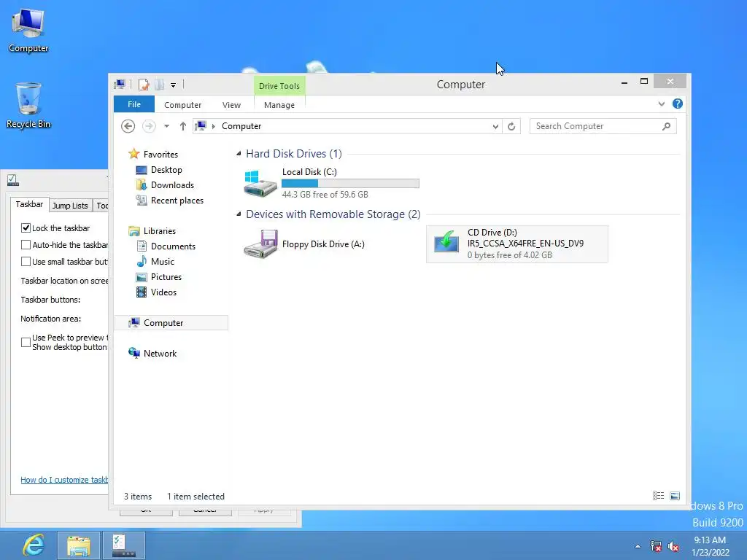The width and height of the screenshot is (747, 560).
Task: Open the Pictures library
Action: pos(166,276)
